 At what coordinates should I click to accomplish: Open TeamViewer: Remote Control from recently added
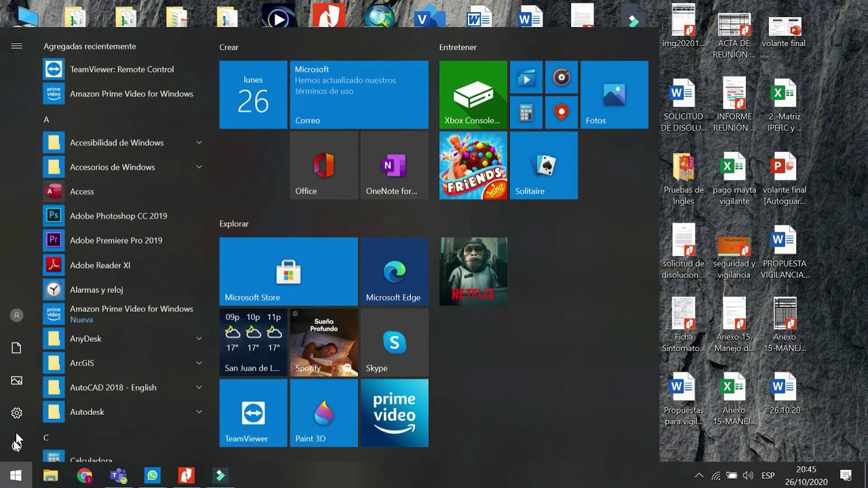tap(123, 69)
